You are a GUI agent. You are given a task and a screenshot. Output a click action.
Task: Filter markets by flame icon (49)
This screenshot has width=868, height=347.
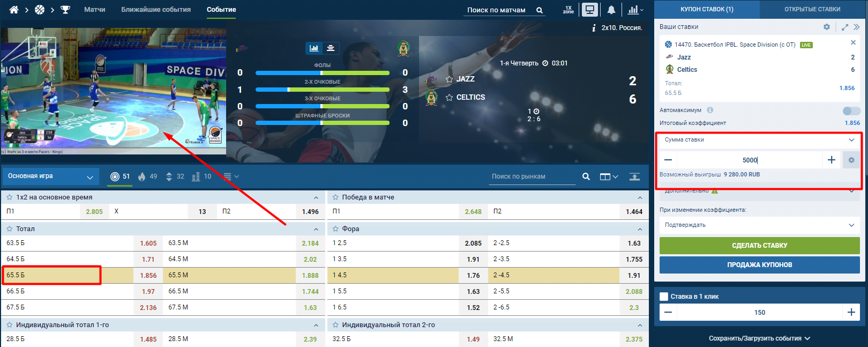click(x=142, y=176)
